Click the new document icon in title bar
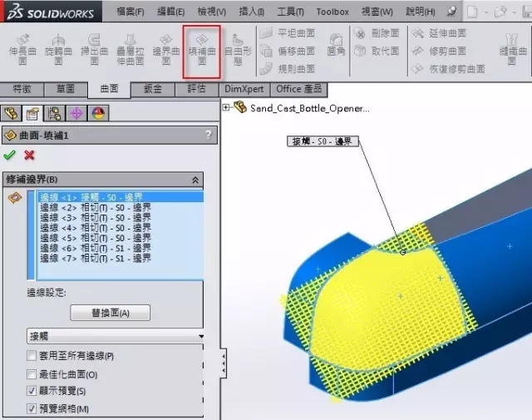The width and height of the screenshot is (532, 420). coord(472,12)
